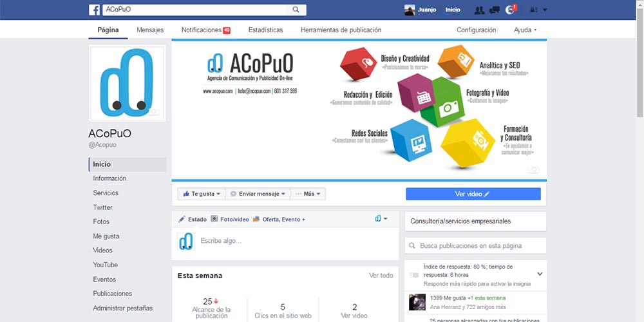Click the privacy lock shortcuts icon
The height and width of the screenshot is (322, 644).
pos(533,10)
